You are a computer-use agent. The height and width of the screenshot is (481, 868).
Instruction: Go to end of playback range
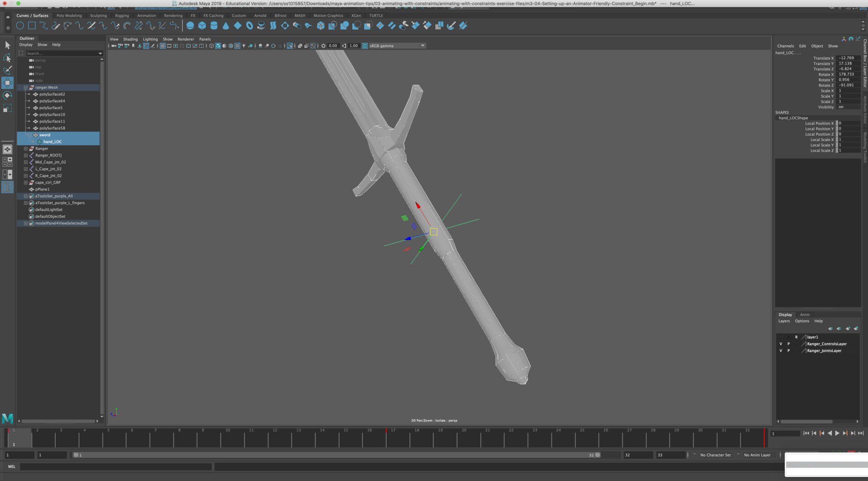[861, 433]
